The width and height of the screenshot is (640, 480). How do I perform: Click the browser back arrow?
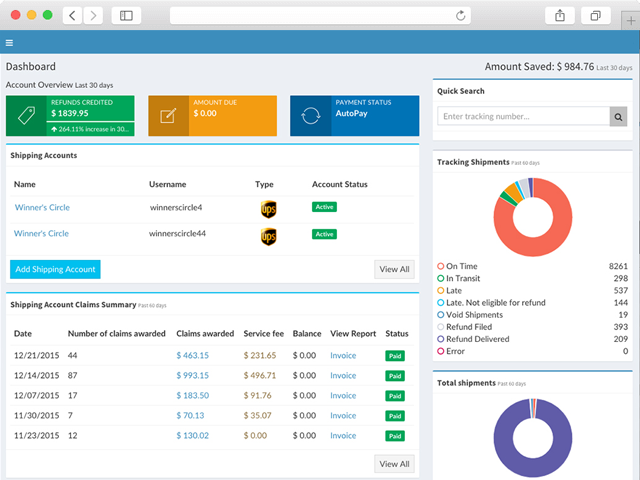coord(72,16)
